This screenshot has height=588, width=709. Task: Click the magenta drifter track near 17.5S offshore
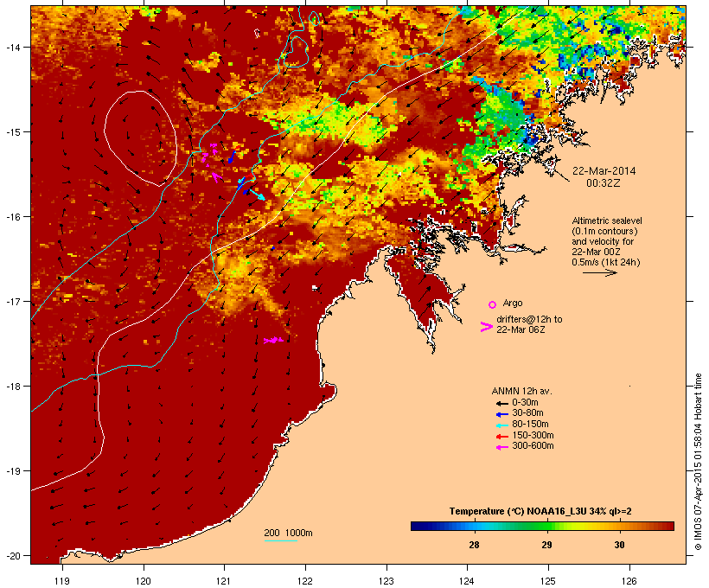(273, 340)
